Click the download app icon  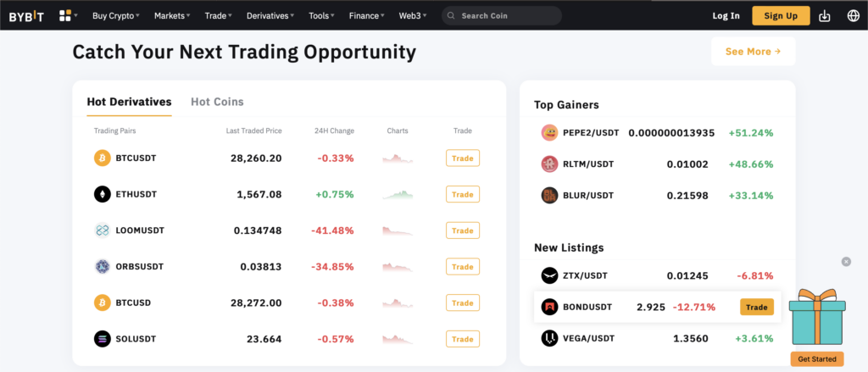(x=825, y=16)
